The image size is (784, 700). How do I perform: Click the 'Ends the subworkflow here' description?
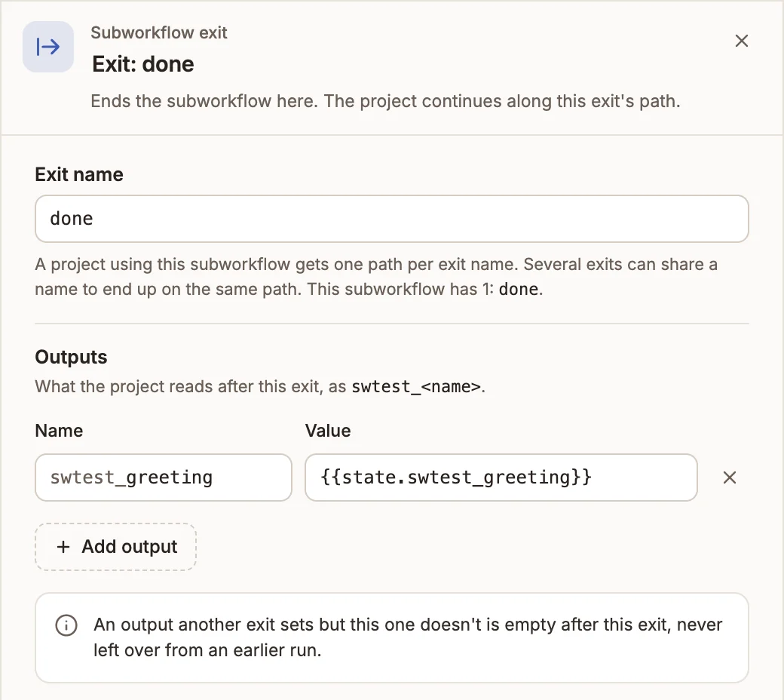385,101
